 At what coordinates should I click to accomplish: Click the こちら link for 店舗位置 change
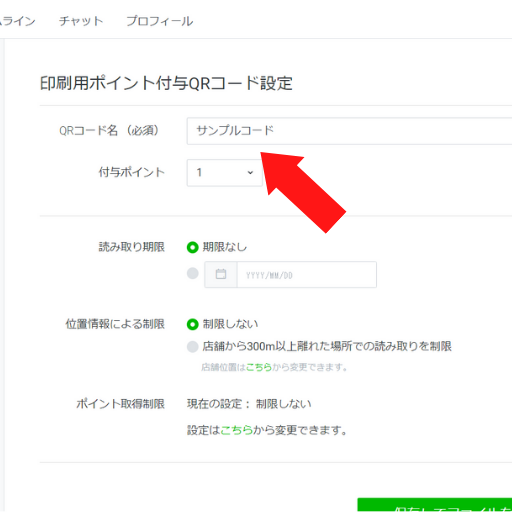pyautogui.click(x=259, y=367)
